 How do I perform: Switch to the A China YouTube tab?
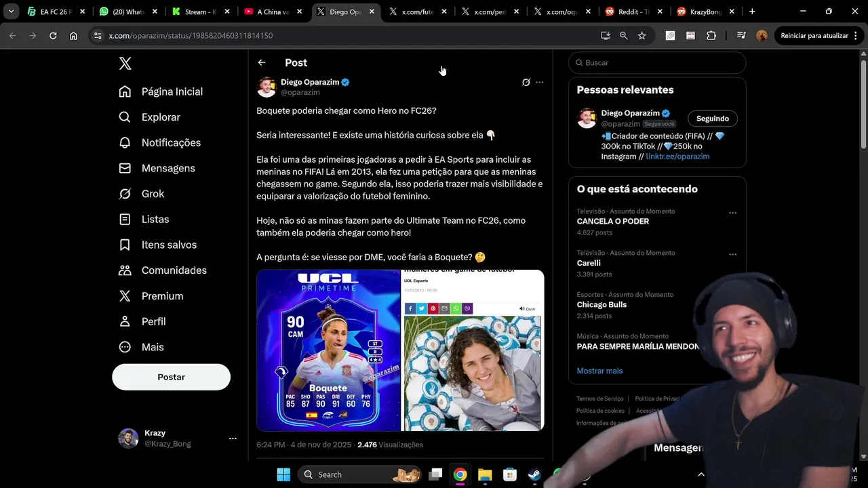272,12
